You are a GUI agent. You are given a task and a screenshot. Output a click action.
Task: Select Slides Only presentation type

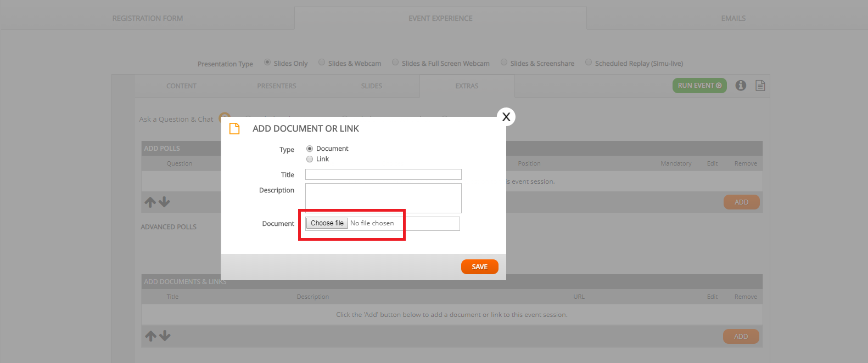(x=267, y=63)
